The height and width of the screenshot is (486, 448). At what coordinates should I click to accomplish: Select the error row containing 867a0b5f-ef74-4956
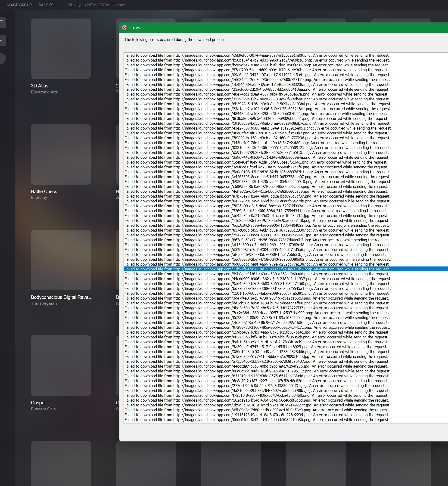286,240
